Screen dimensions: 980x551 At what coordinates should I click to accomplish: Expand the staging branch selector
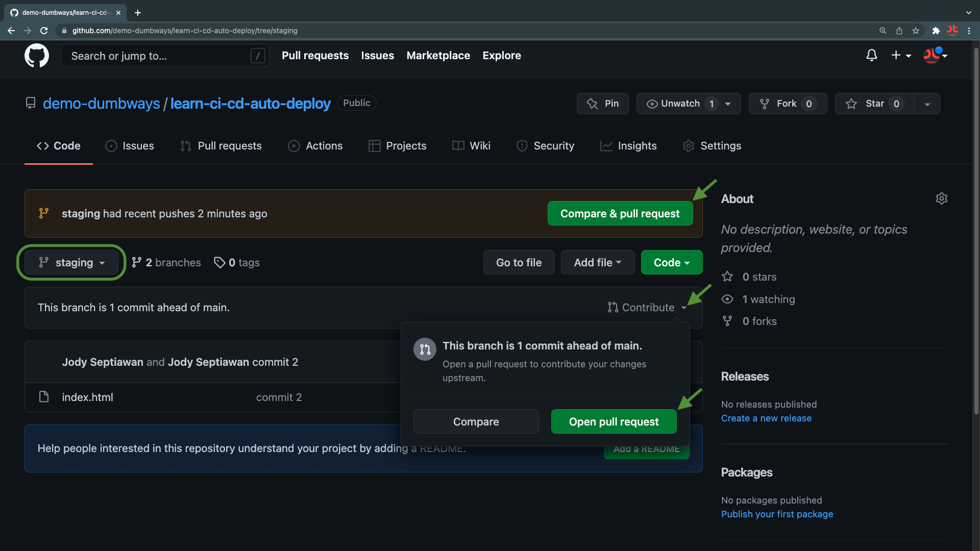(x=71, y=263)
